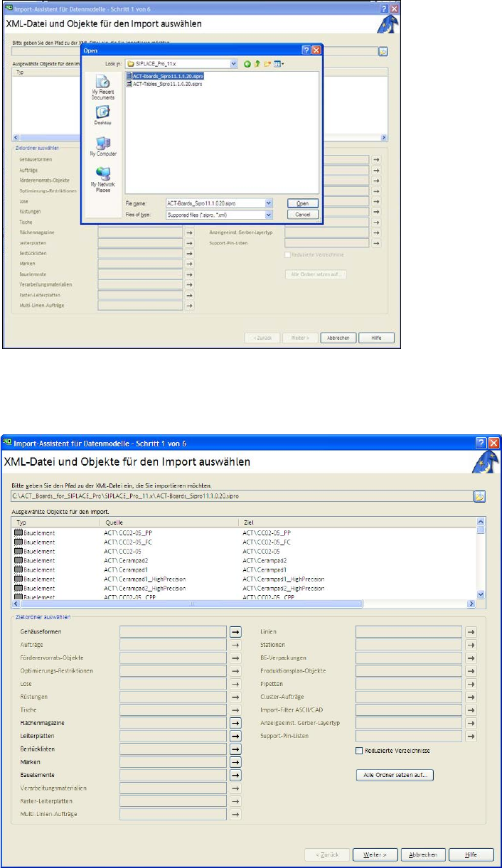The width and height of the screenshot is (502, 868).
Task: Expand the 'File name' combo box arrow
Action: pos(269,203)
